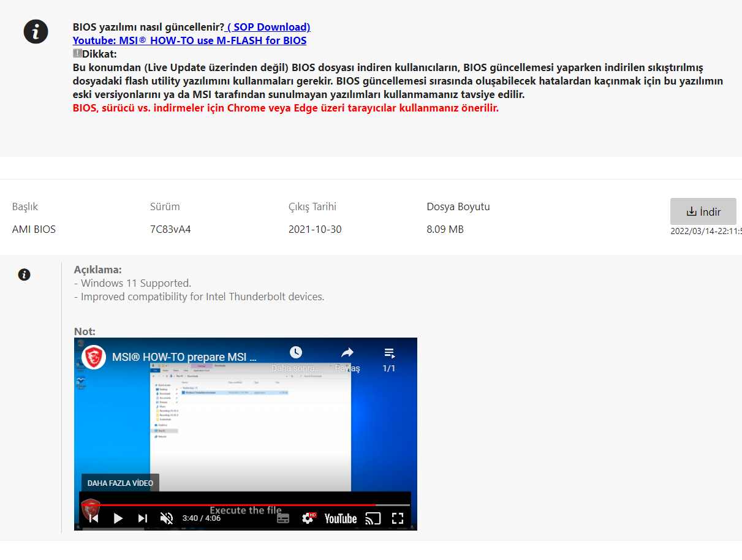Open the playlist 1/1 icon
The width and height of the screenshot is (742, 560).
389,358
